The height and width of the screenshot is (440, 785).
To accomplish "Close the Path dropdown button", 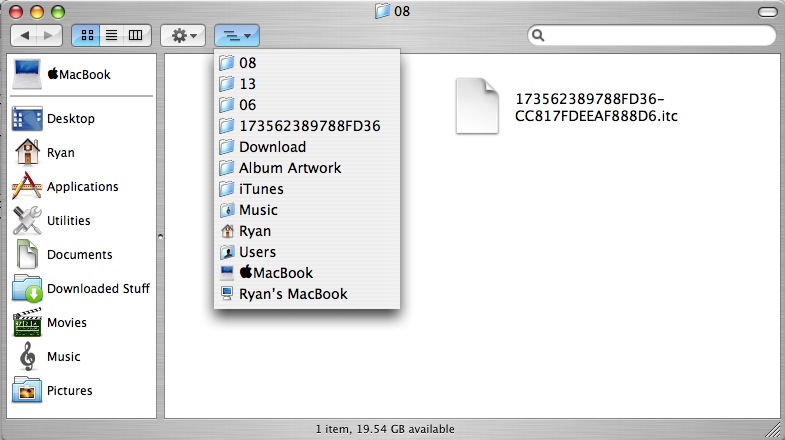I will (237, 35).
